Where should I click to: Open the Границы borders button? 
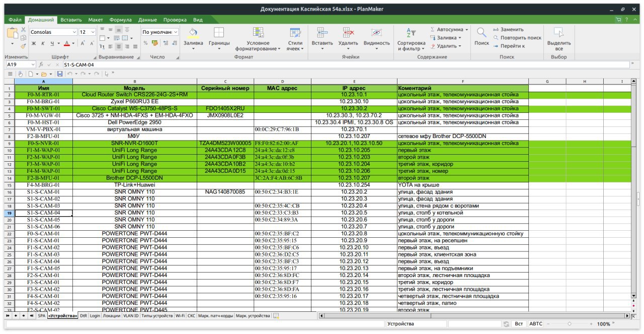[219, 38]
